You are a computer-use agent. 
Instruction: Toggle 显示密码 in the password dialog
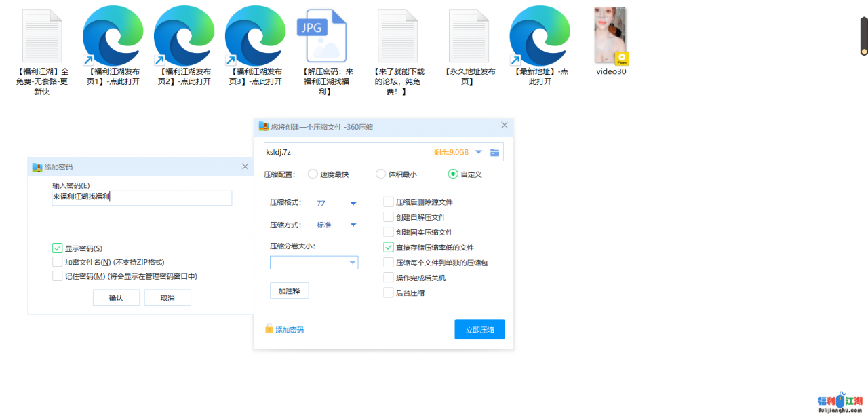(x=57, y=248)
